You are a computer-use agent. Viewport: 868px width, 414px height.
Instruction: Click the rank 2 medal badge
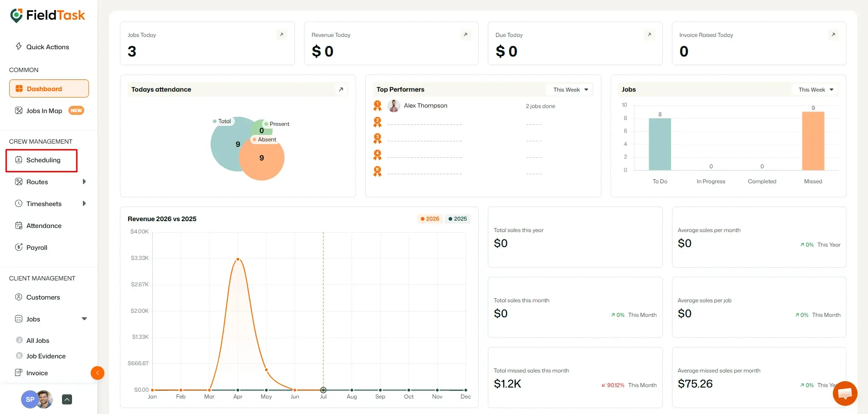[x=377, y=122]
